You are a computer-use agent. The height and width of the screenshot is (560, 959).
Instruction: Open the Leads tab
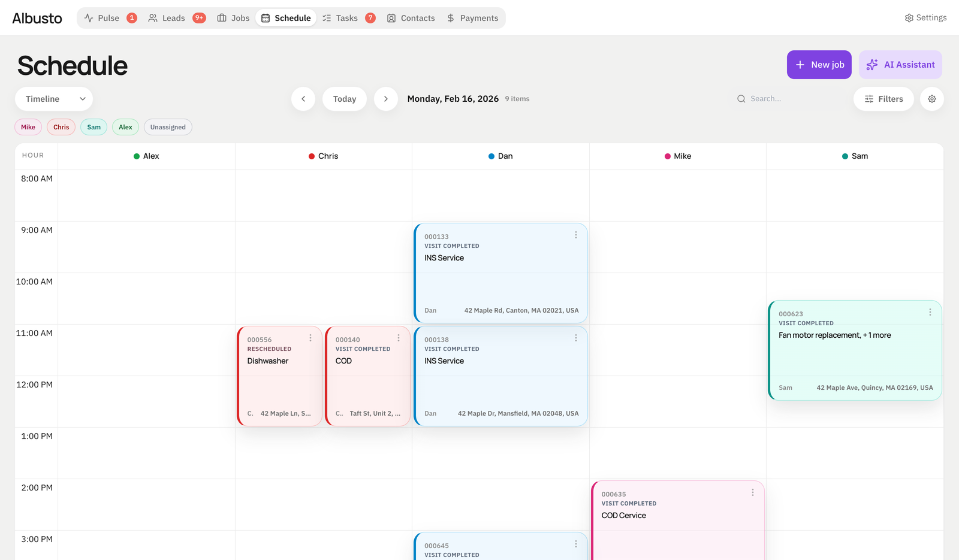(x=177, y=18)
